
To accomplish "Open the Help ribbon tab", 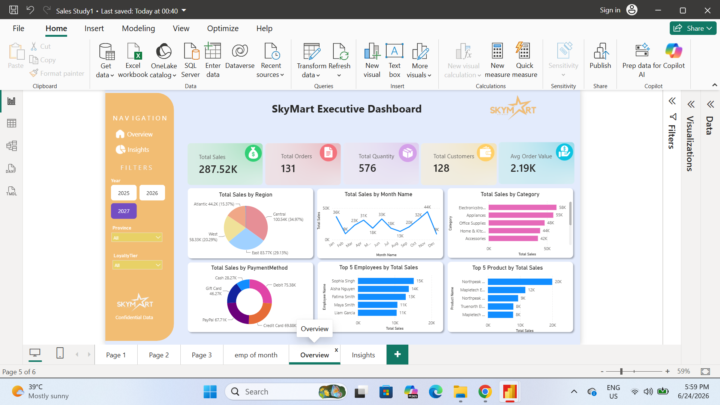I will [264, 28].
